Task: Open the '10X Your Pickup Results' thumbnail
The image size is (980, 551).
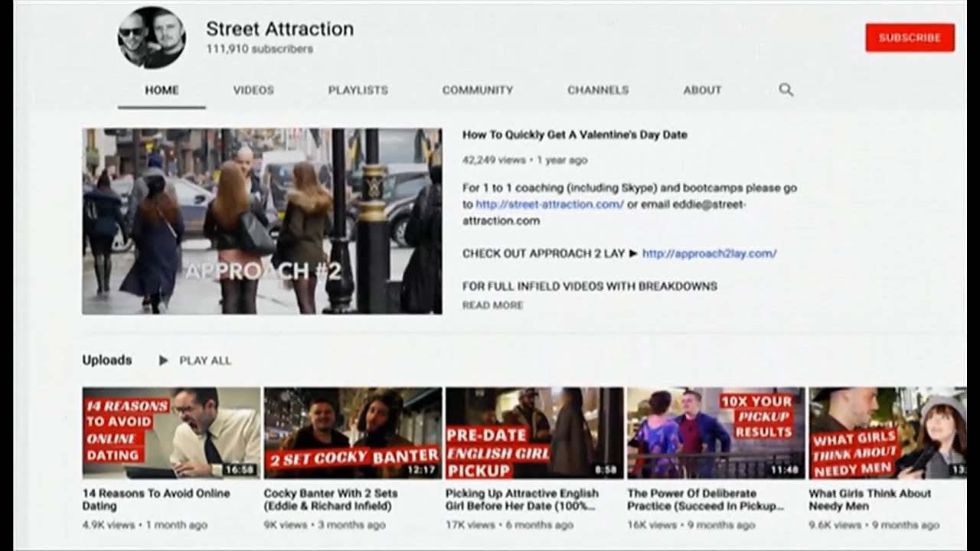Action: click(716, 433)
